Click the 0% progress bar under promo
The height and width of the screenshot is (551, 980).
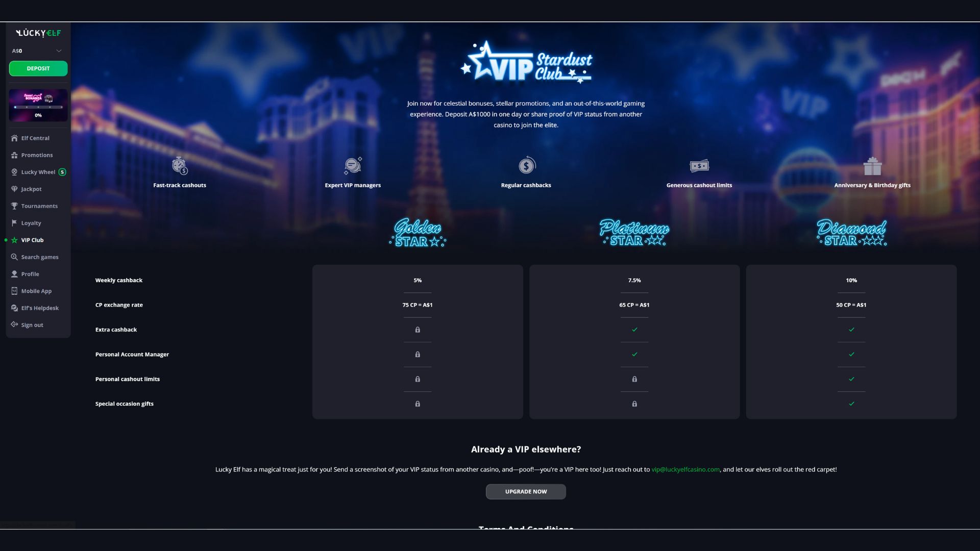tap(38, 107)
